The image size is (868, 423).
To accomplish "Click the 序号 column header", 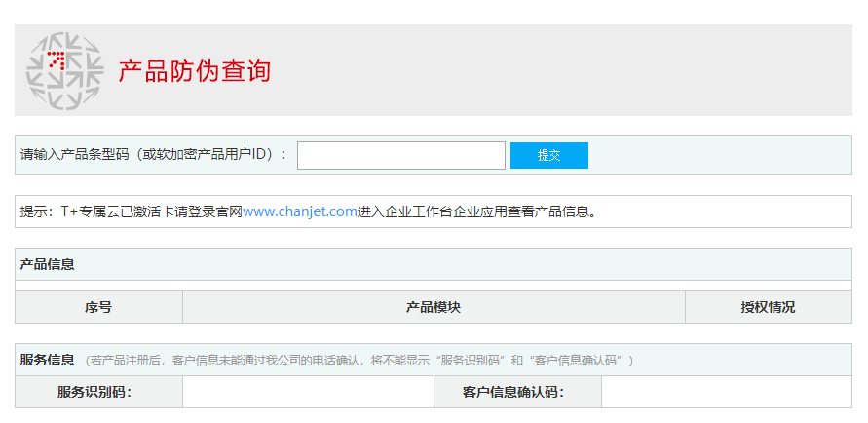I will [x=98, y=307].
